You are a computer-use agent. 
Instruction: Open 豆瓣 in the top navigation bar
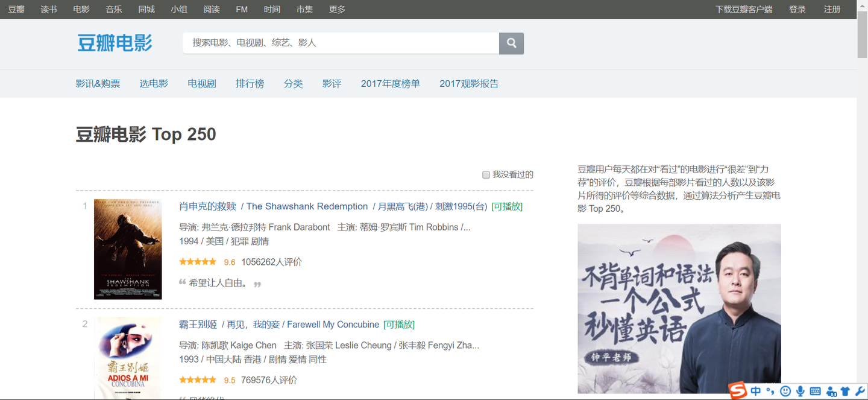click(16, 10)
